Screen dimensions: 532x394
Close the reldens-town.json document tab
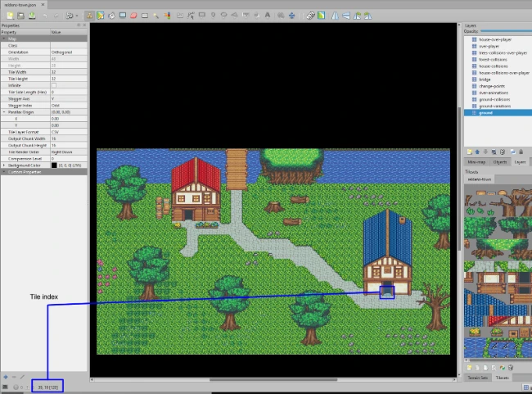click(43, 5)
